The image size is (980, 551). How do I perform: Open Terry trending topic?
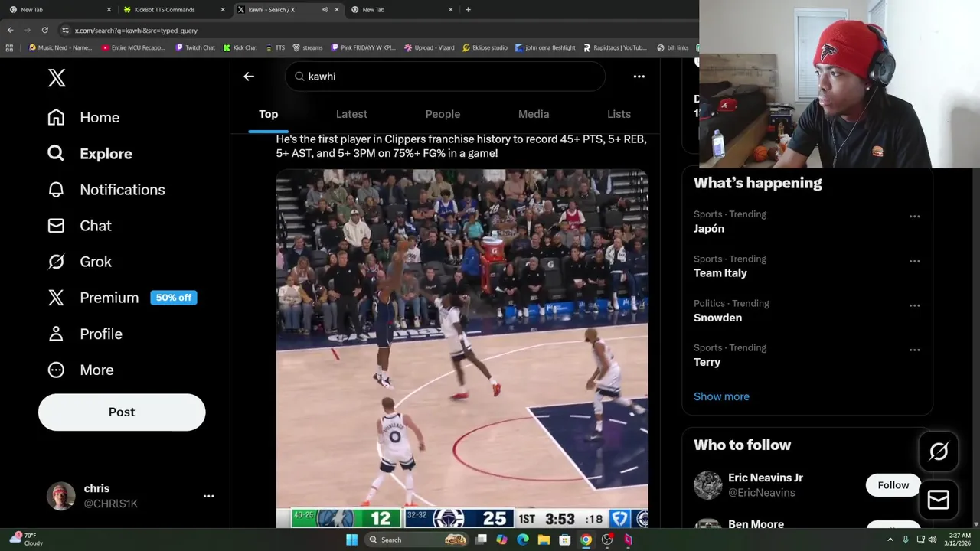[x=707, y=362]
